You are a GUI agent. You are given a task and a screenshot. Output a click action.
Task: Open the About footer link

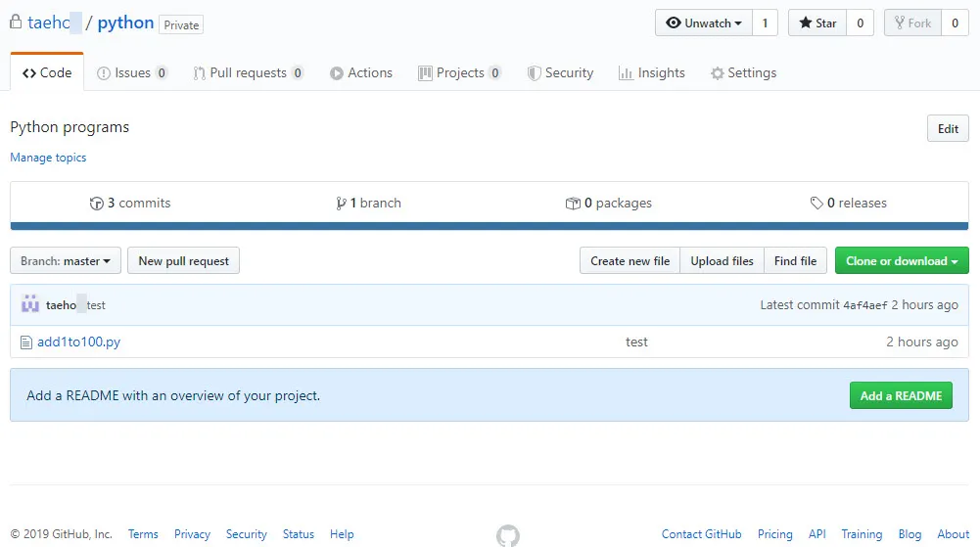(954, 534)
